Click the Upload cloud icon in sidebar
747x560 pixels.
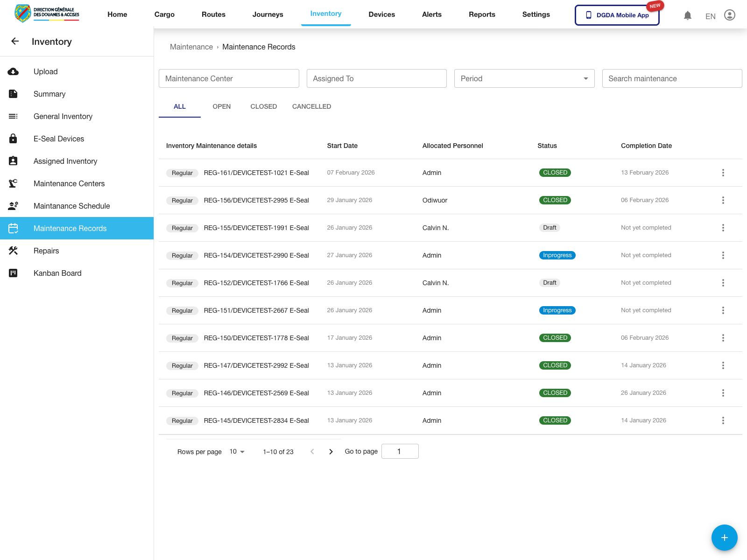[x=13, y=71]
